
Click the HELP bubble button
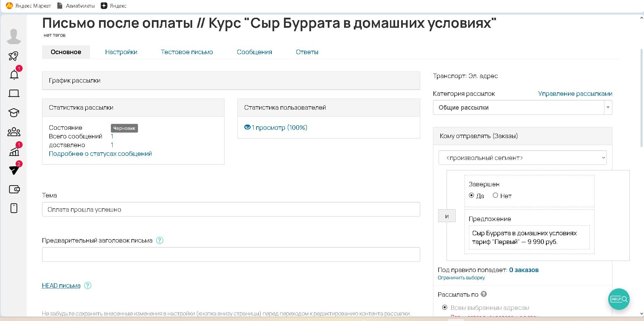(x=619, y=299)
